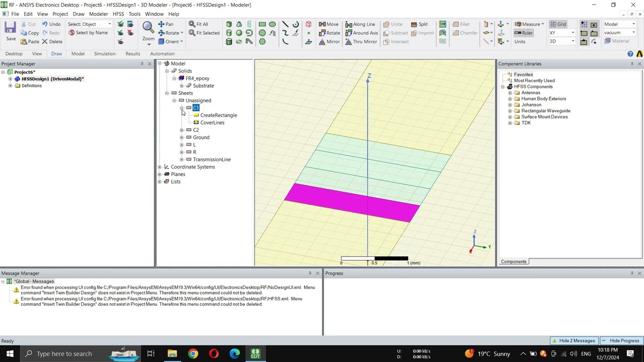Screen dimensions: 644x362
Task: Click the Draw cone tool icon
Action: tap(239, 24)
